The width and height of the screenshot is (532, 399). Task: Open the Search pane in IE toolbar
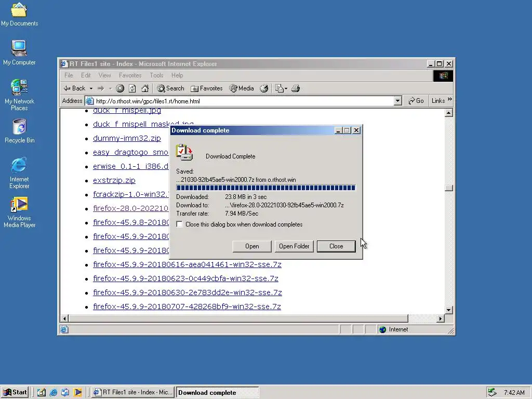click(x=170, y=88)
